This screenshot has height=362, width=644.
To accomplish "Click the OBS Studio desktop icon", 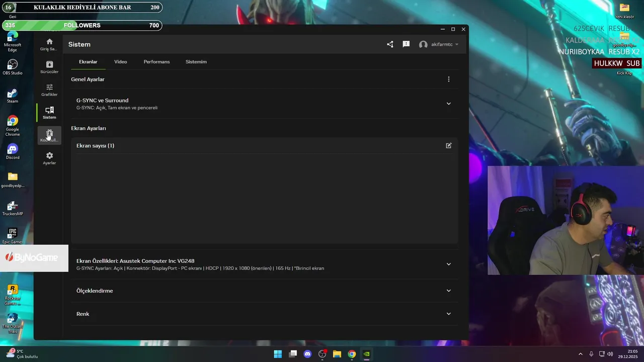I will tap(13, 67).
